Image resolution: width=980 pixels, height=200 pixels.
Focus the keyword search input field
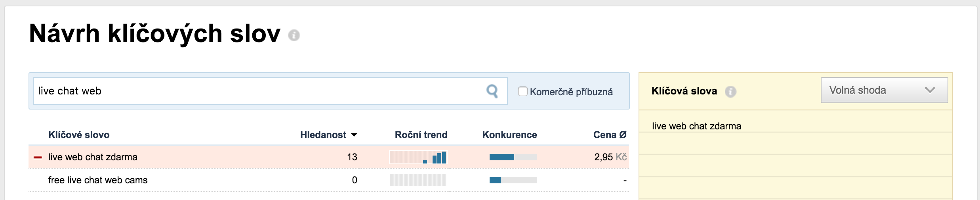(257, 91)
